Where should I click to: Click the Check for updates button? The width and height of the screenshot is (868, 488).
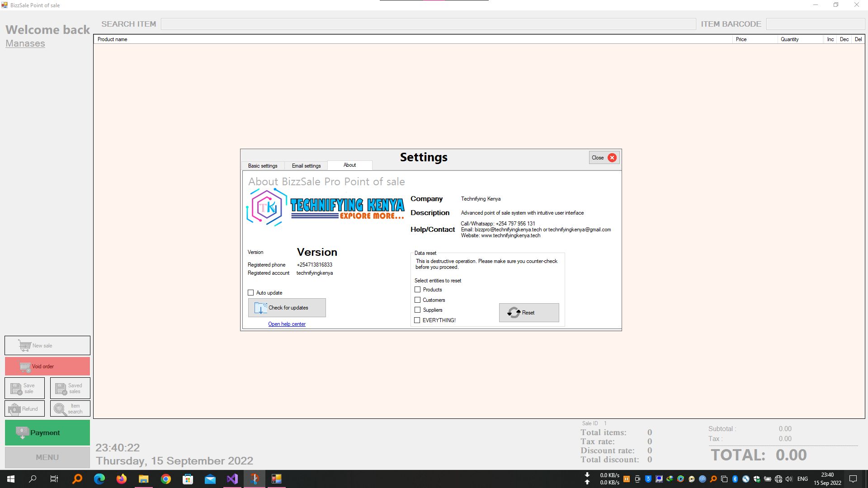(x=287, y=308)
